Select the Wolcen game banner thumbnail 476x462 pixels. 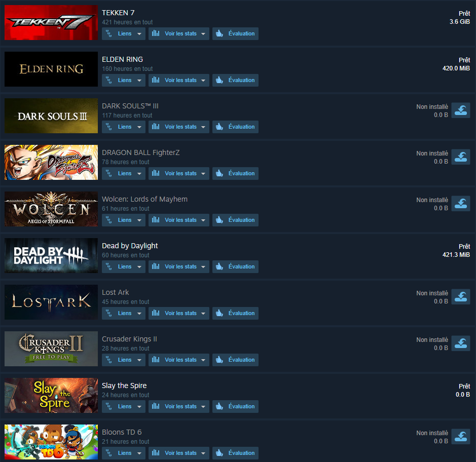coord(51,209)
